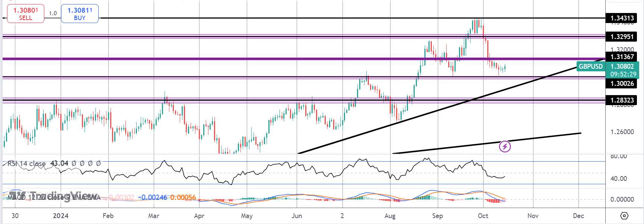Click the Sep label on time axis
644x224 pixels.
pyautogui.click(x=437, y=216)
